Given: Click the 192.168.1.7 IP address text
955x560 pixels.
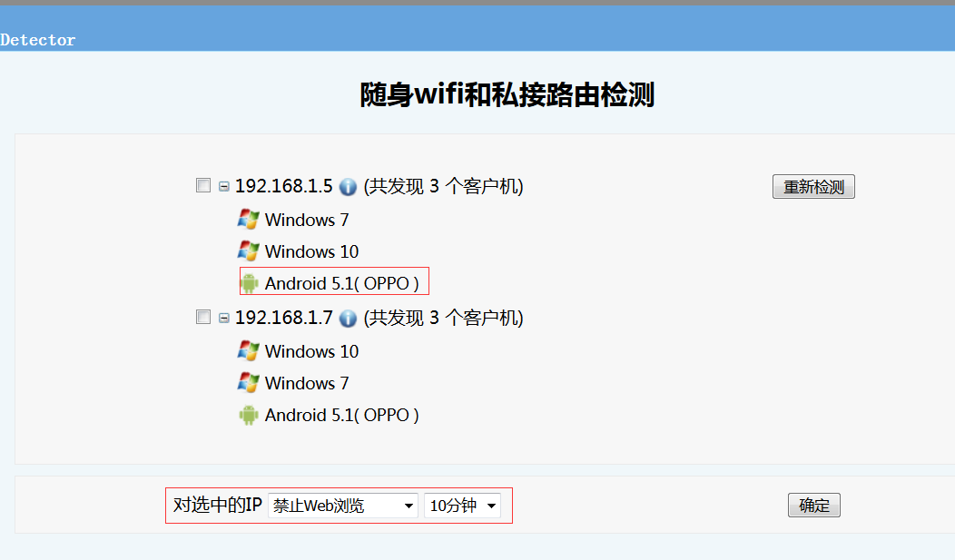Looking at the screenshot, I should [x=283, y=319].
